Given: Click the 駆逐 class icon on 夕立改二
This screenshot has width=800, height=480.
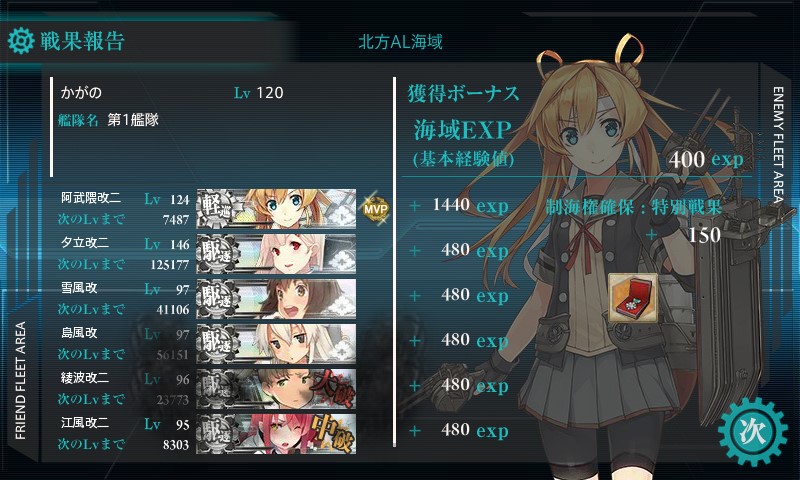Looking at the screenshot, I should pos(216,254).
